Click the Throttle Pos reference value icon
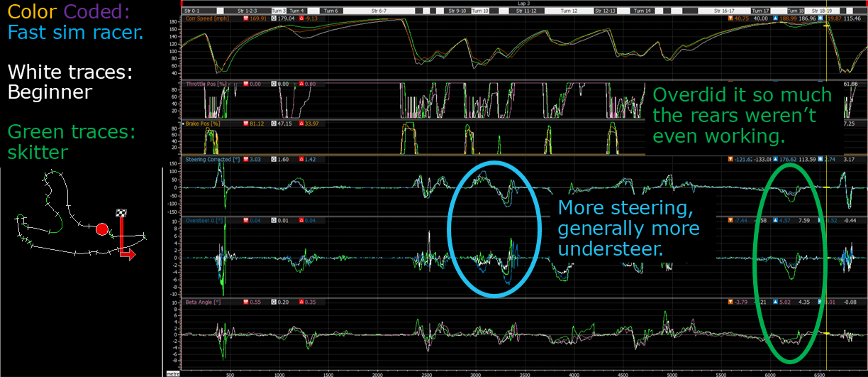 click(272, 84)
